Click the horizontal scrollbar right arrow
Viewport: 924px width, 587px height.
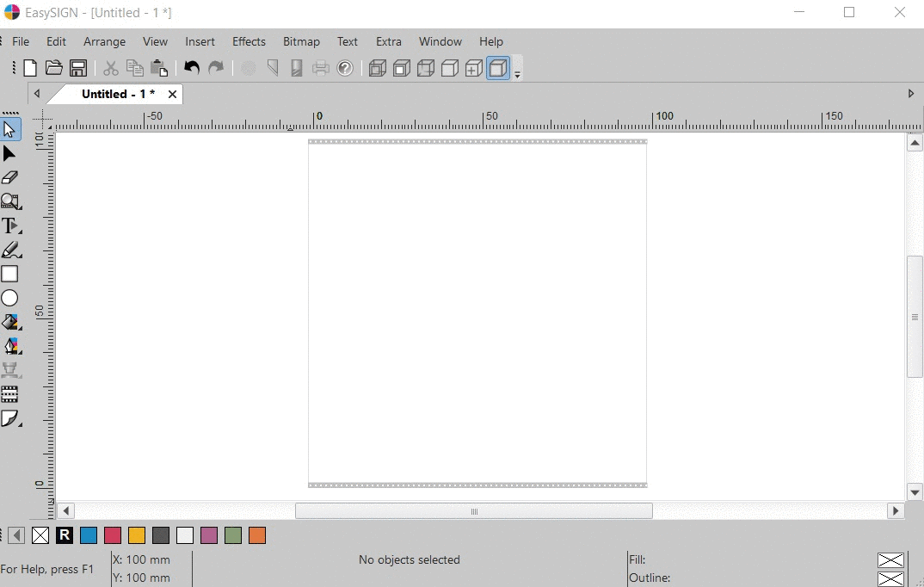click(x=896, y=511)
